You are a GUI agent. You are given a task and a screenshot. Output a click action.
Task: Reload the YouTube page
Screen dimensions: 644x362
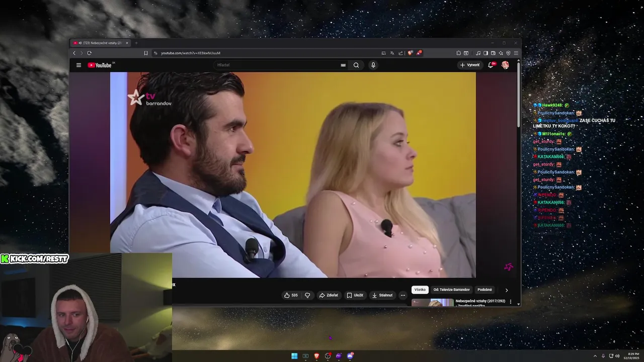click(x=89, y=53)
